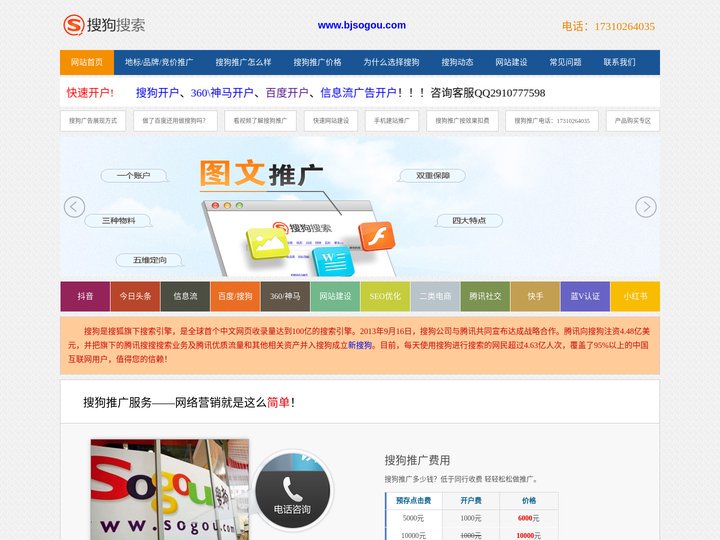Click the Sogou search logo
The image size is (720, 540).
point(104,25)
